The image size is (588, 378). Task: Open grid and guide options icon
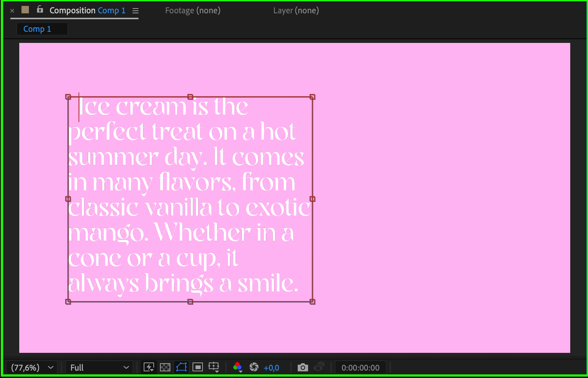pos(214,367)
